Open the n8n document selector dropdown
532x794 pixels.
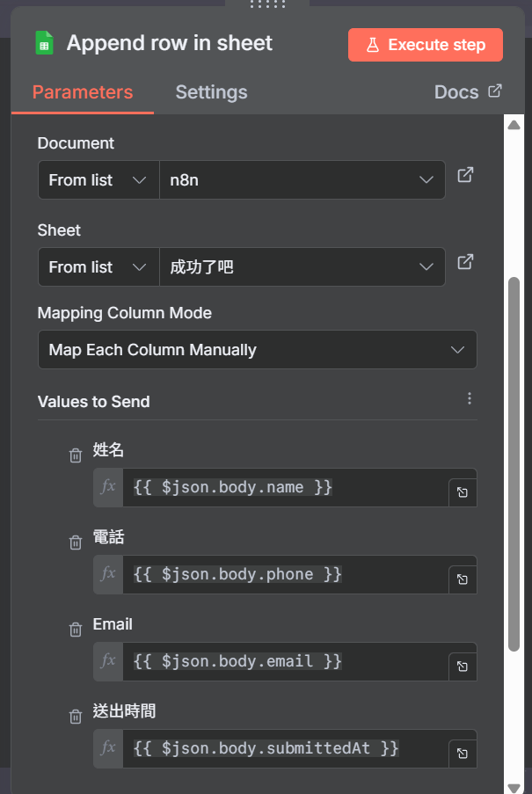tap(302, 179)
